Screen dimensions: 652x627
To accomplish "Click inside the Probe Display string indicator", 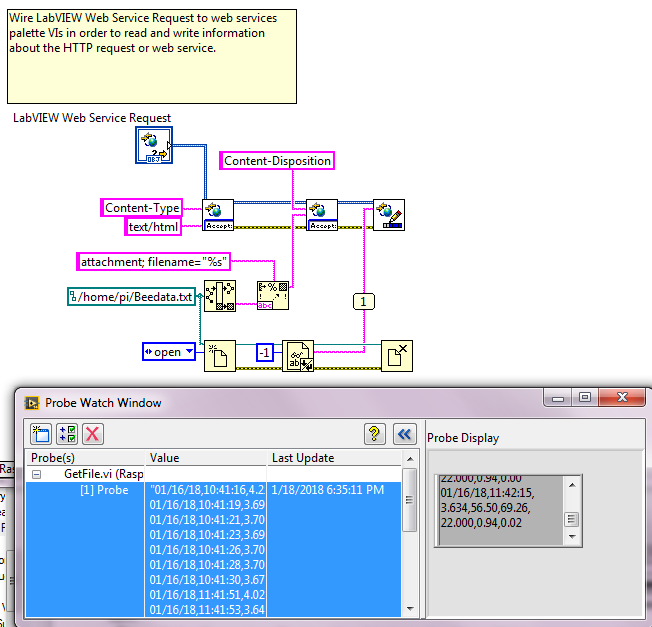I will [500, 511].
